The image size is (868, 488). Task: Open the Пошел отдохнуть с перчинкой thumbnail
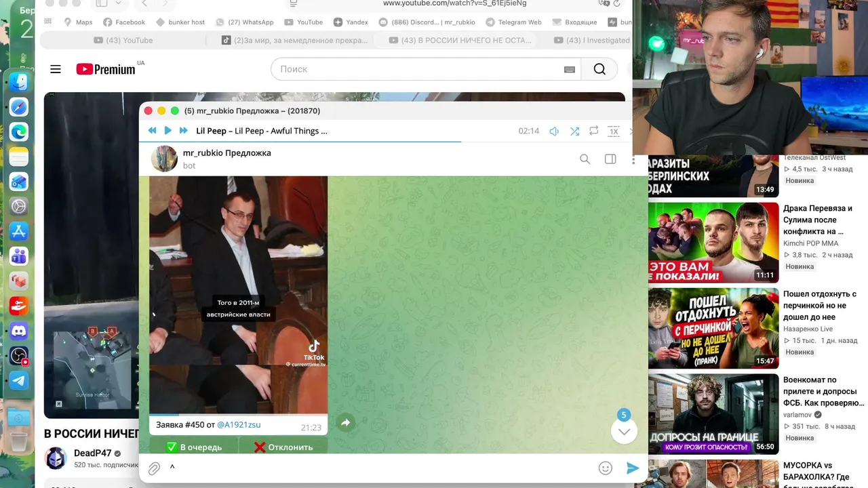[713, 329]
